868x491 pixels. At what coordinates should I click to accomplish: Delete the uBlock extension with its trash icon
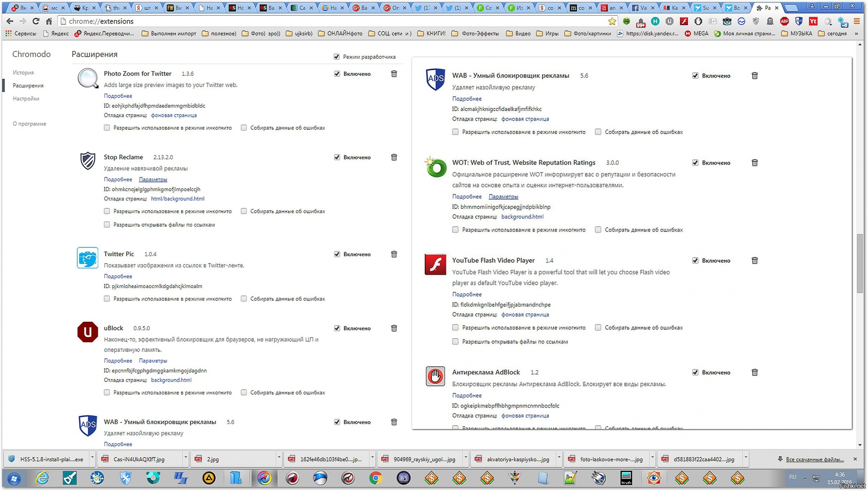pos(394,328)
